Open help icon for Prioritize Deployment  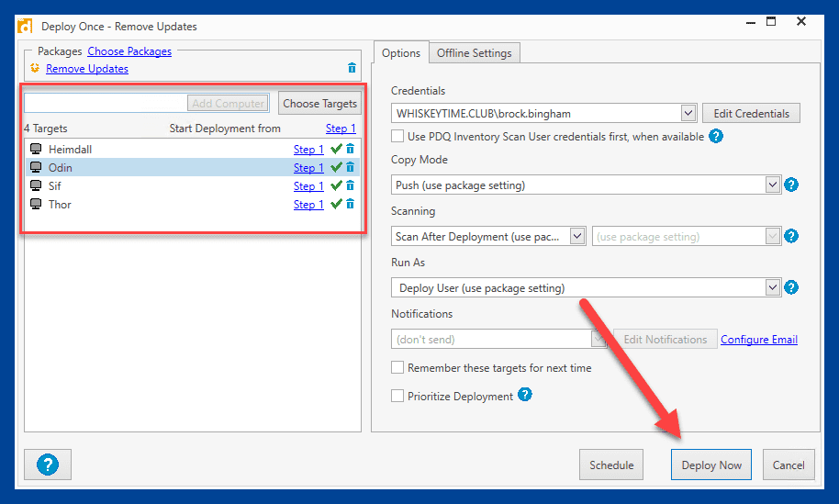525,395
